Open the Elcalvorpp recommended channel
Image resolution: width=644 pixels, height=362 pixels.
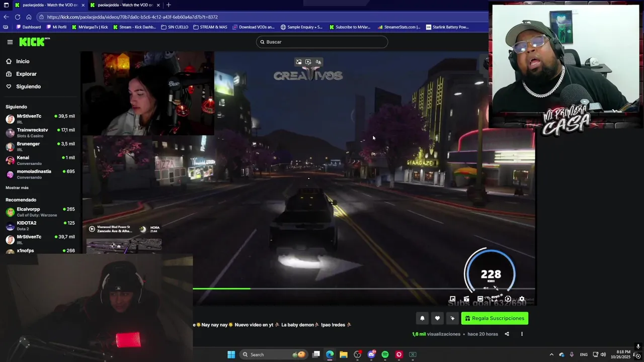tap(40, 212)
